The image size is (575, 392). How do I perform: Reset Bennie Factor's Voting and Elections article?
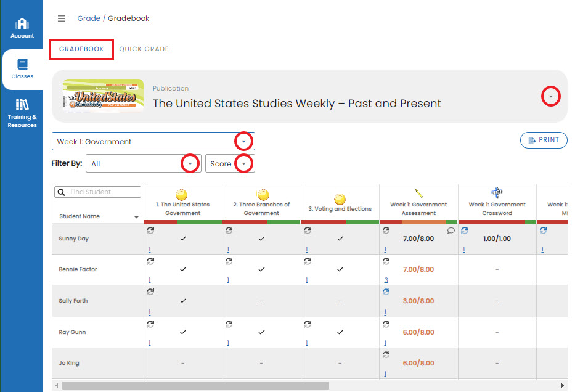308,261
